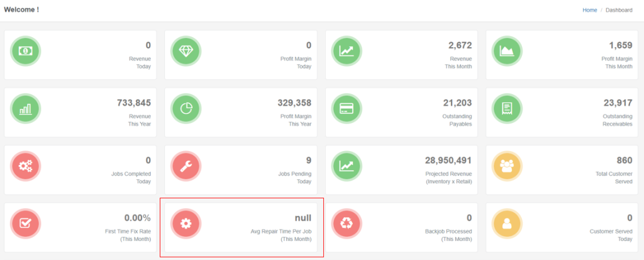Click the Backjob Processed recycle icon
The height and width of the screenshot is (260, 644).
pyautogui.click(x=347, y=224)
